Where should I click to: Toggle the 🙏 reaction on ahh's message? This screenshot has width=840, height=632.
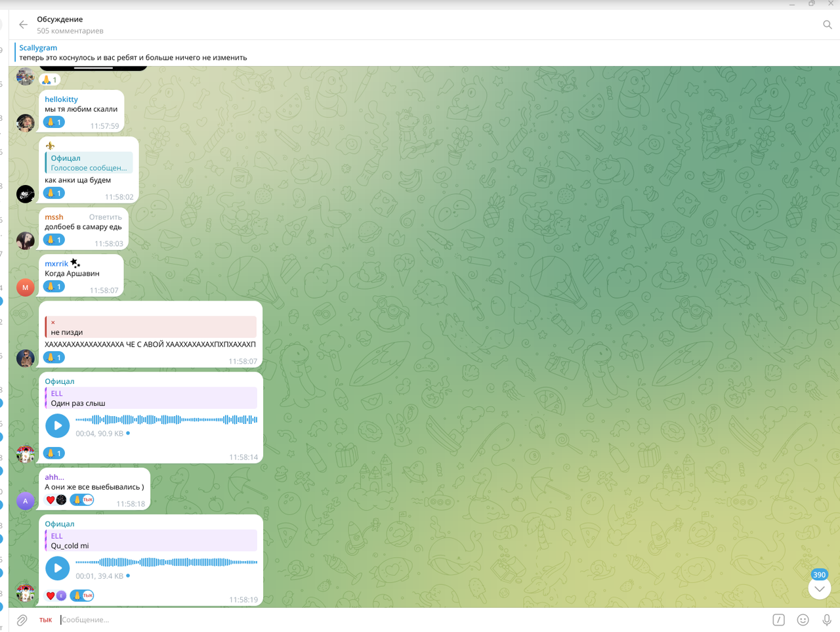click(82, 500)
